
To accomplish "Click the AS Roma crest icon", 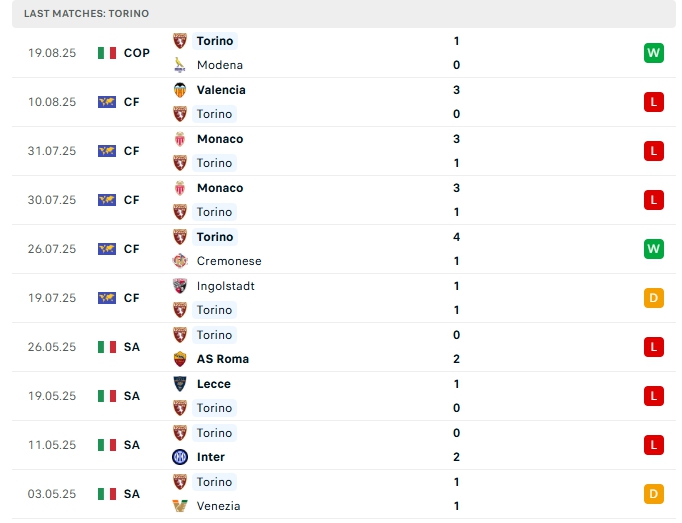I will coord(180,359).
